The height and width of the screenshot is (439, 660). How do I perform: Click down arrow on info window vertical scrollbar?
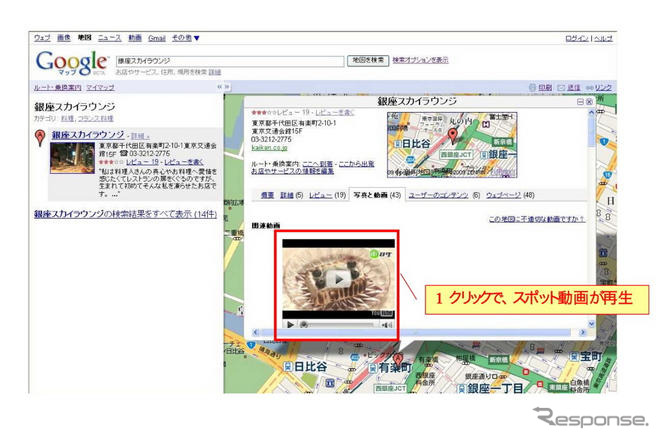pos(591,324)
